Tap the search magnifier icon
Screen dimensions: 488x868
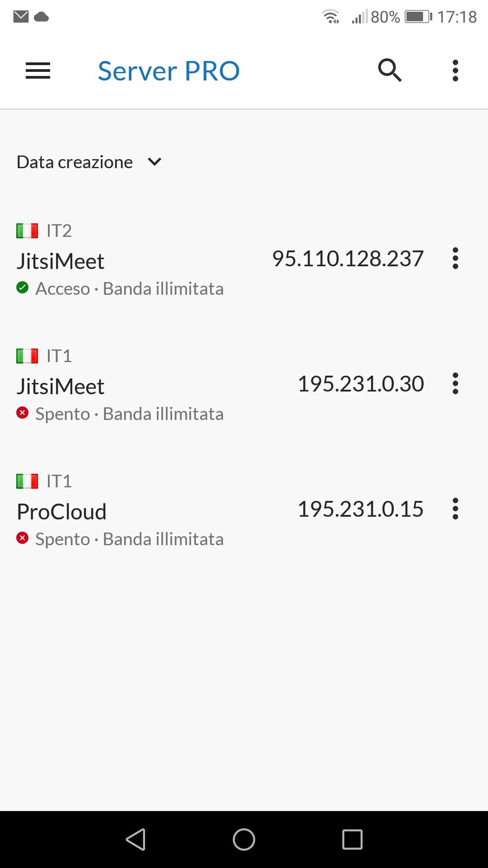point(389,71)
